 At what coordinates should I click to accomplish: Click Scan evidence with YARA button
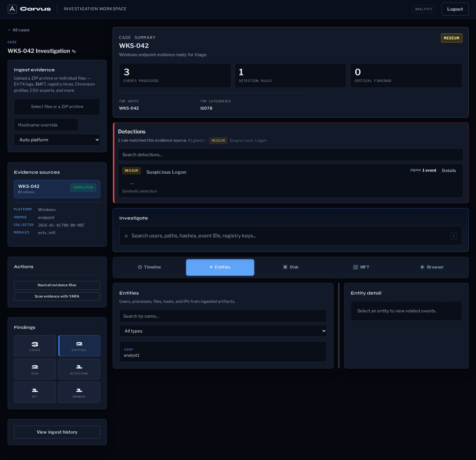tap(57, 297)
